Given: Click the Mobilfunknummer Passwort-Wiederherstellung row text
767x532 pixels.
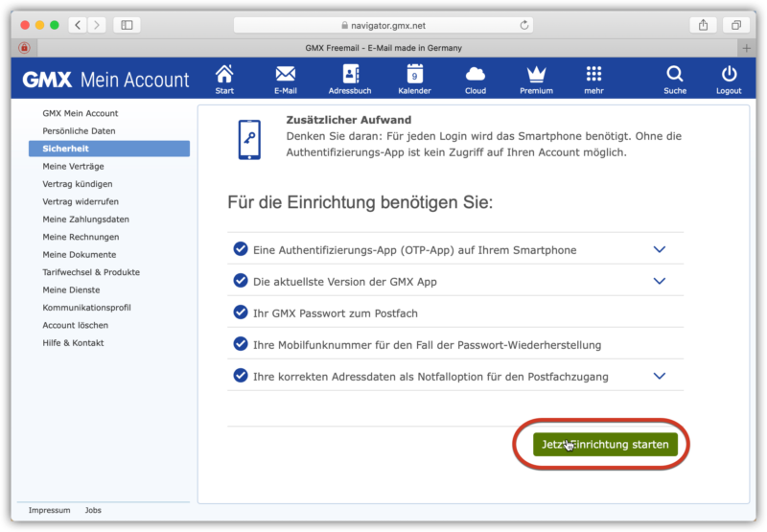Looking at the screenshot, I should click(x=427, y=345).
